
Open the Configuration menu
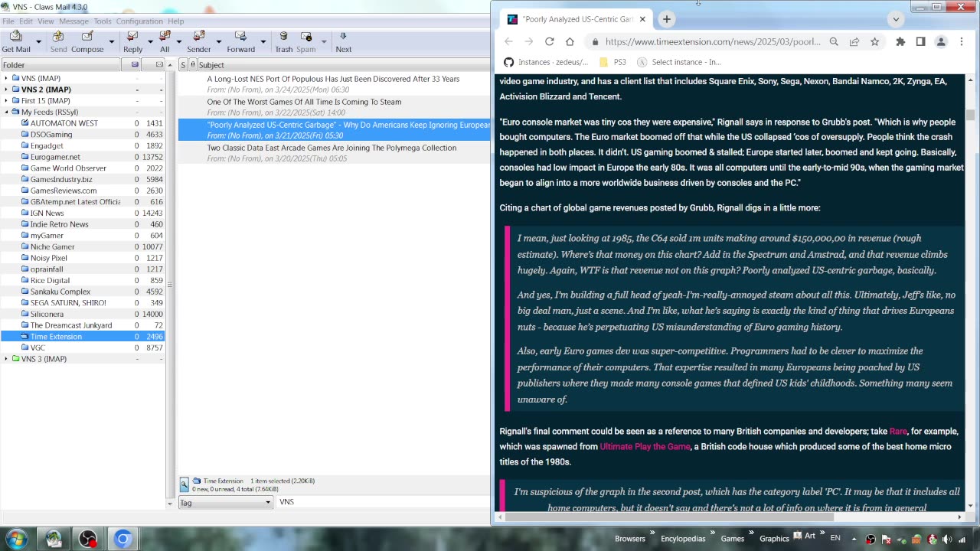coord(139,21)
